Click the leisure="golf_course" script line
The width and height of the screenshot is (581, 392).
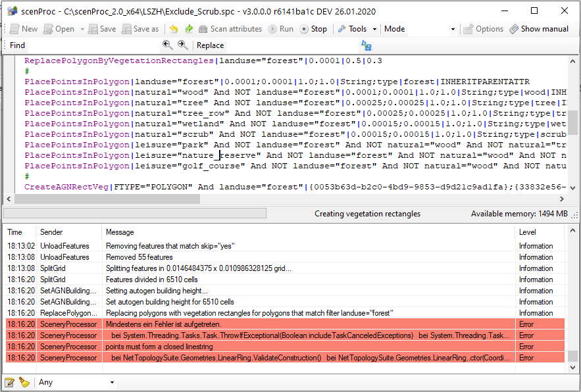click(295, 166)
